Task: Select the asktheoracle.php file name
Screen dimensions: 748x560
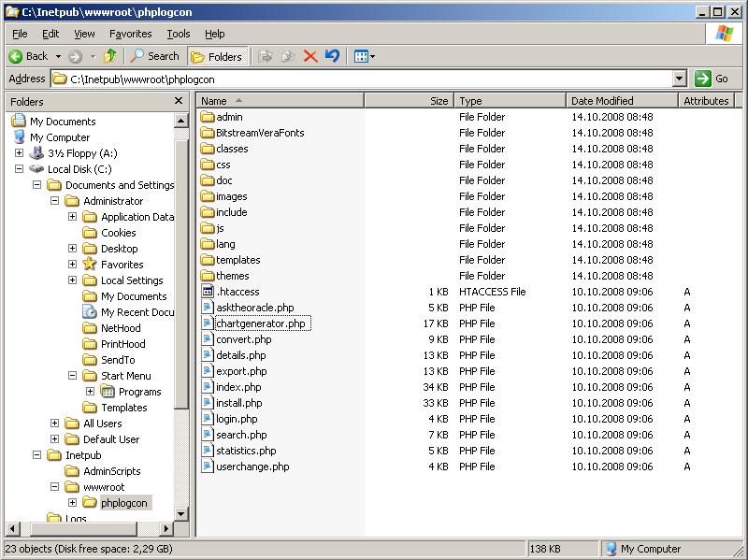Action: pos(255,308)
